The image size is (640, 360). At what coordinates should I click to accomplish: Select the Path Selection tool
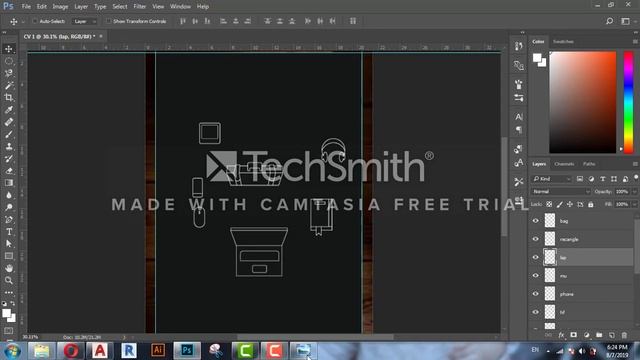pyautogui.click(x=9, y=244)
